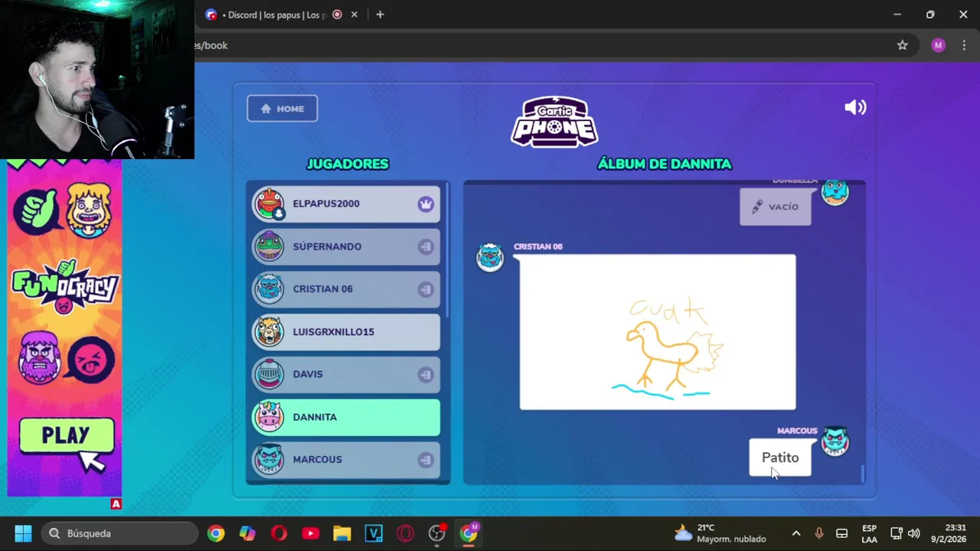Switch keyboard language ESP LAA
The height and width of the screenshot is (551, 980).
(x=869, y=533)
